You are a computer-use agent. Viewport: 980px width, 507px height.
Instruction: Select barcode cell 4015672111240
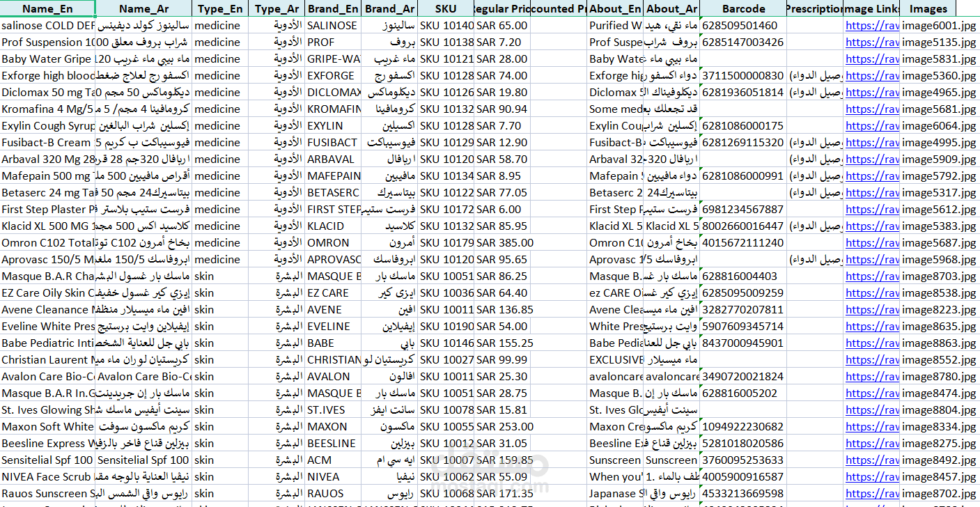click(x=743, y=243)
